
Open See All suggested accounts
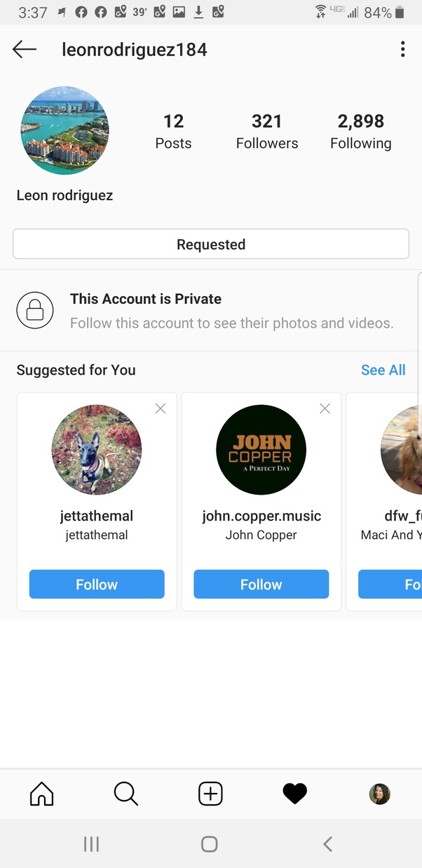[x=383, y=370]
